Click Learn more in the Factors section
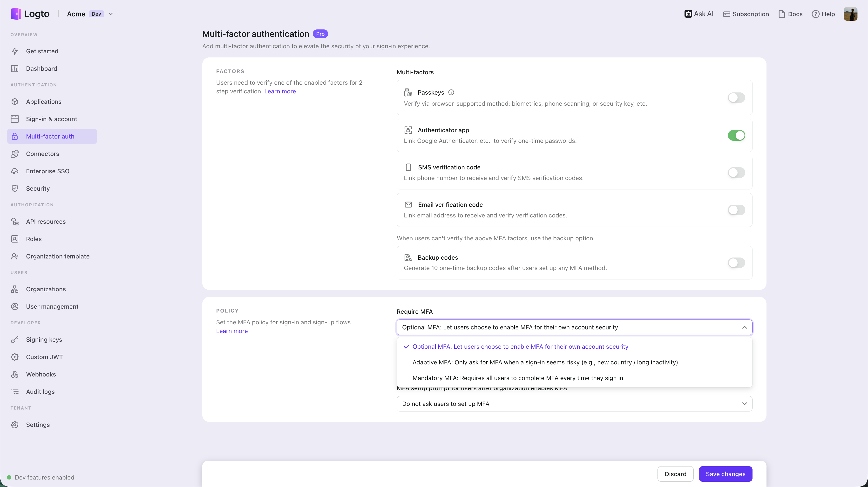The width and height of the screenshot is (868, 487). pos(280,91)
